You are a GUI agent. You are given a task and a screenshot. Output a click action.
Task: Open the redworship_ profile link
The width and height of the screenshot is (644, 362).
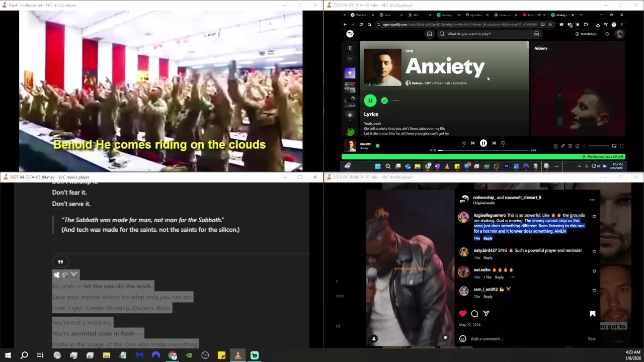(486, 198)
